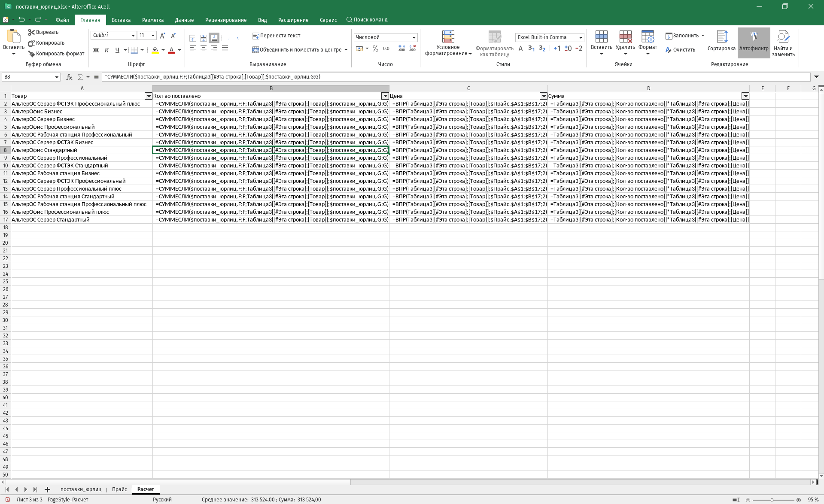Open Function Wizard fx icon
The height and width of the screenshot is (504, 824).
point(69,77)
